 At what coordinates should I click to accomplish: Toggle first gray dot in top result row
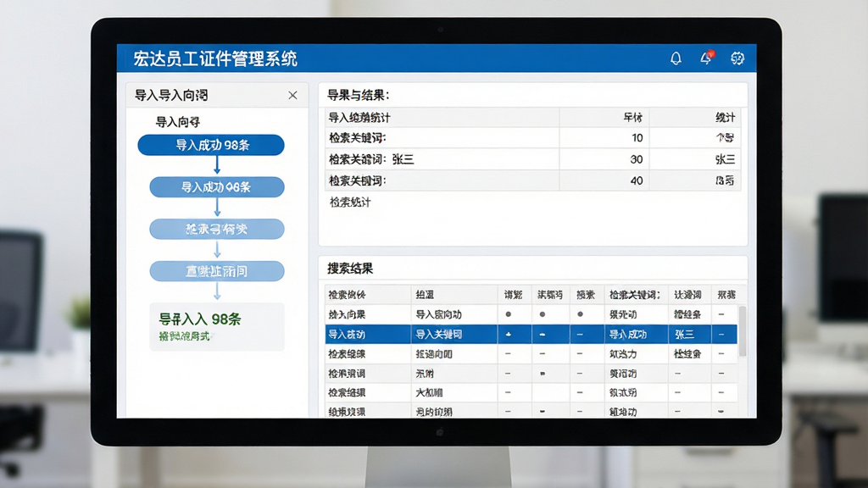click(509, 314)
